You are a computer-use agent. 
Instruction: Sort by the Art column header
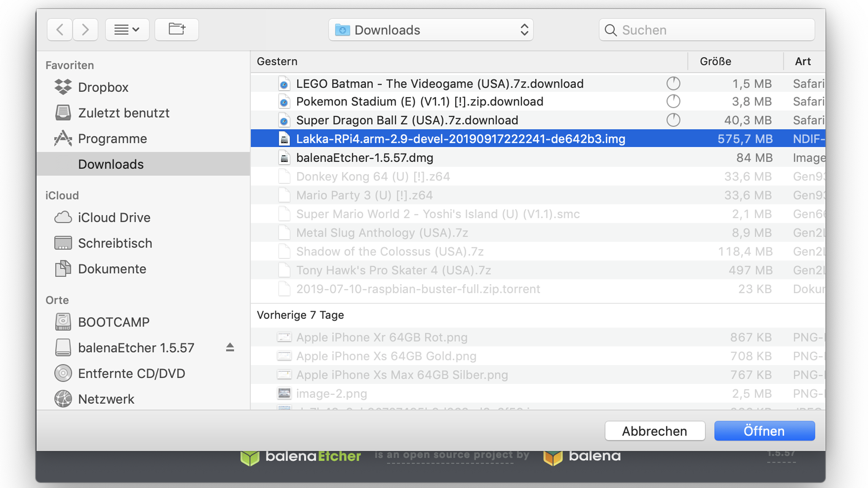(803, 61)
